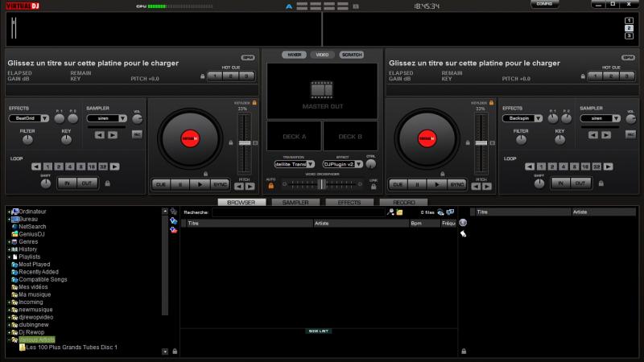Expand the Genres tree node

(x=9, y=242)
